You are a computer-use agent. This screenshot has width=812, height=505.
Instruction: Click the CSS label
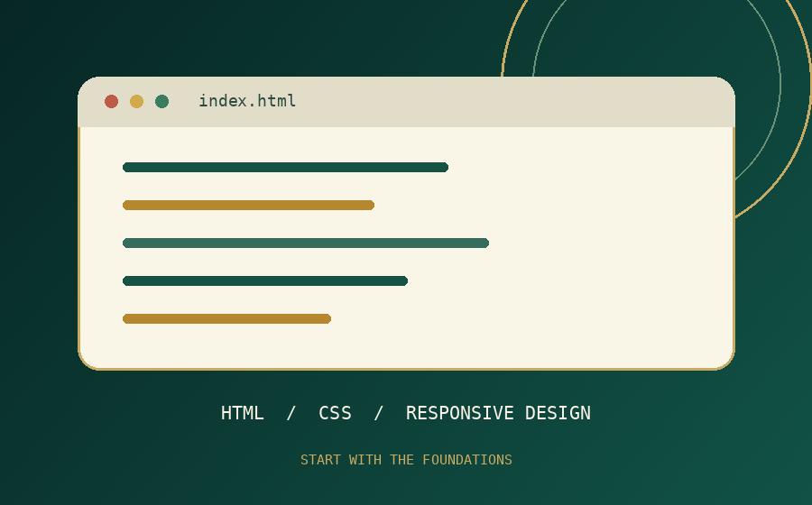(335, 413)
